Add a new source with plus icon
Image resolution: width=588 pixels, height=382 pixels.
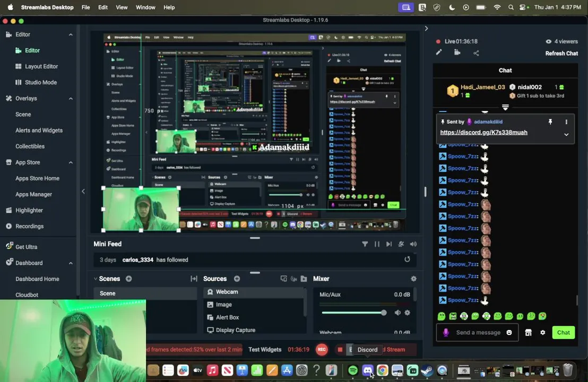pyautogui.click(x=237, y=279)
